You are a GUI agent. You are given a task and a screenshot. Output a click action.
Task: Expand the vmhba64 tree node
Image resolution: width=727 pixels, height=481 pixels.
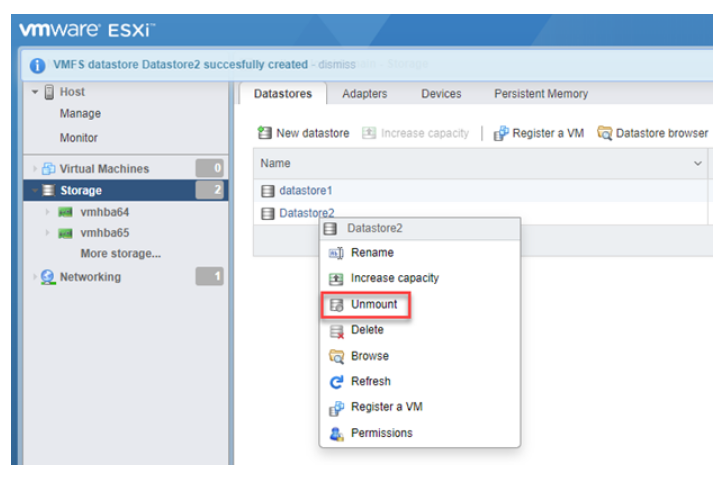47,212
